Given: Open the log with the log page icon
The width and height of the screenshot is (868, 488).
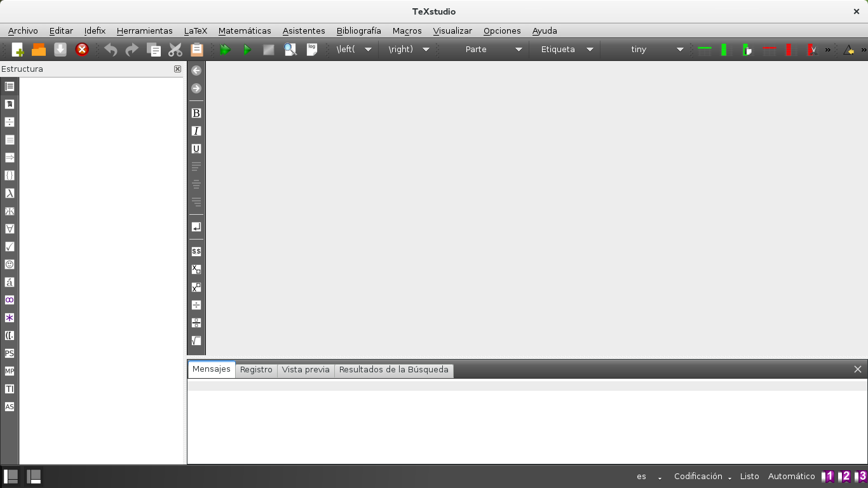Looking at the screenshot, I should click(x=312, y=50).
